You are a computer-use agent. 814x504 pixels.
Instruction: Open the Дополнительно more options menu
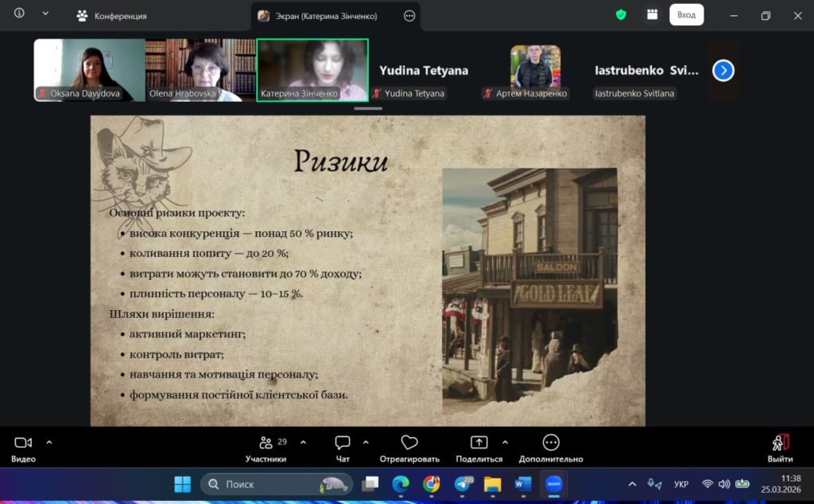(x=550, y=443)
